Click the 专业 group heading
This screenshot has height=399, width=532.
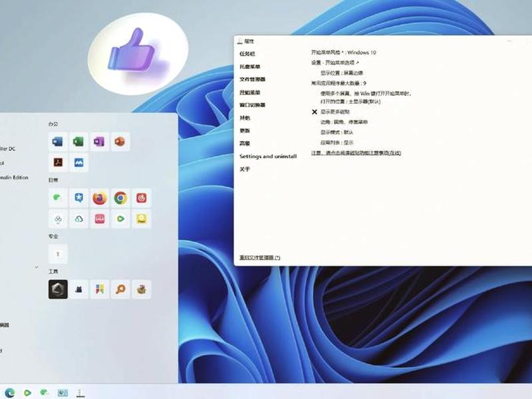53,236
